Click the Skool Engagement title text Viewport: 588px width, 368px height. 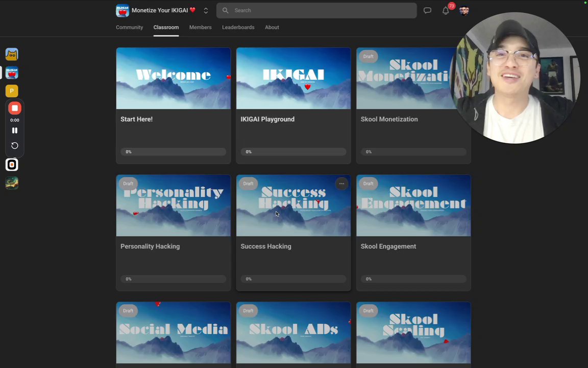pos(388,246)
